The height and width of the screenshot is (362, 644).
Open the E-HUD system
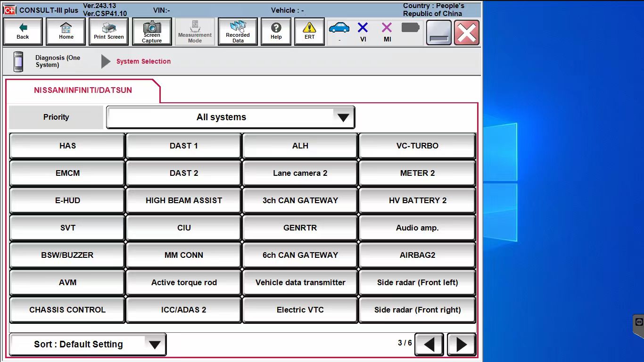pyautogui.click(x=67, y=201)
